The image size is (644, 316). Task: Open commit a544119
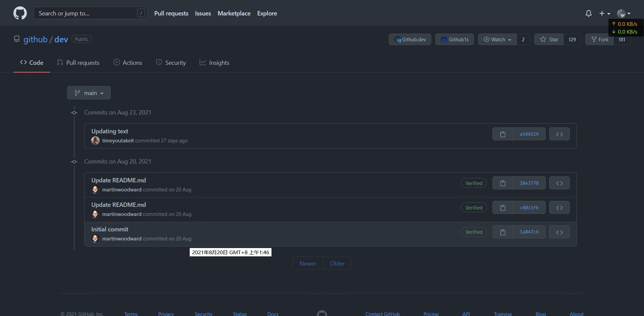529,134
